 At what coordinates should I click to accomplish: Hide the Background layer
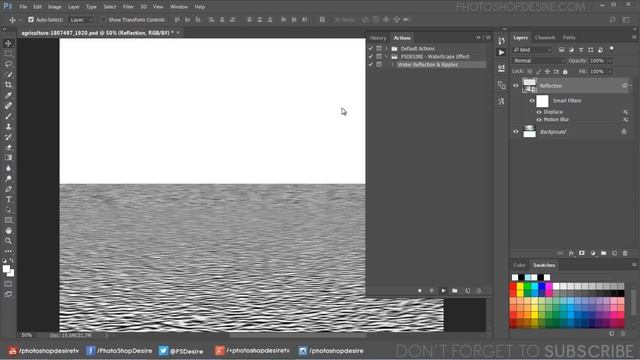(516, 131)
